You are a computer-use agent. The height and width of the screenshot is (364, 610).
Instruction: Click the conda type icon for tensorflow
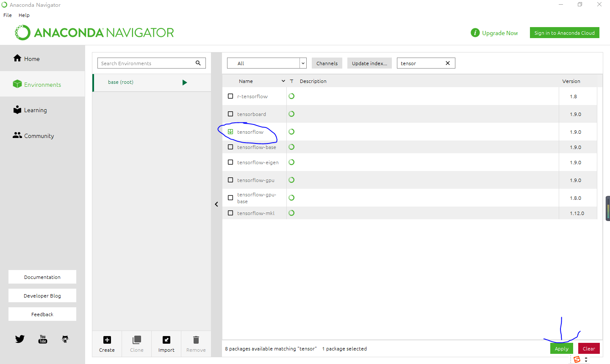(x=291, y=132)
